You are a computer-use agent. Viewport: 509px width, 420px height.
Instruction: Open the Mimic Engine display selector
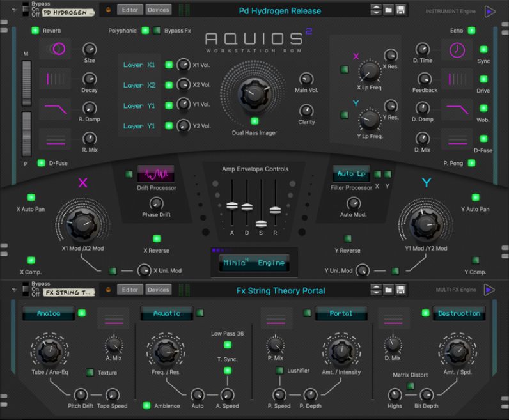254,263
